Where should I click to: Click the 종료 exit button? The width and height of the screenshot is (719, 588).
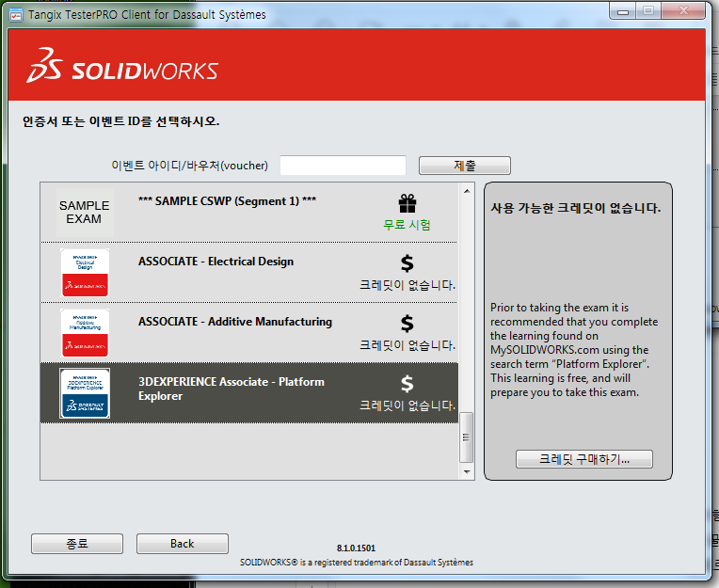click(77, 544)
